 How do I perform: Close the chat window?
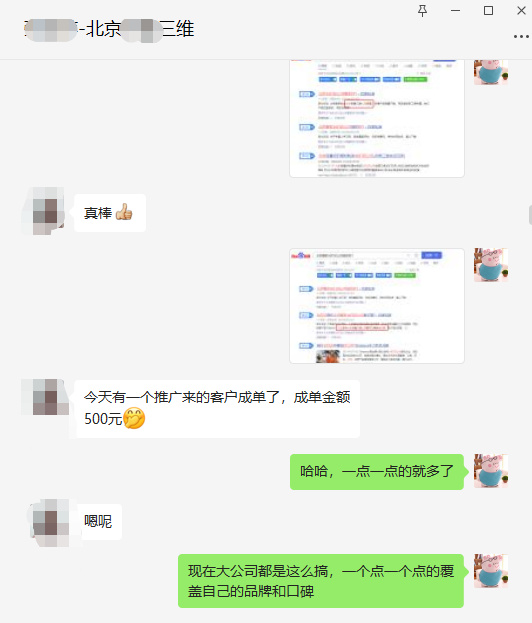tap(521, 11)
